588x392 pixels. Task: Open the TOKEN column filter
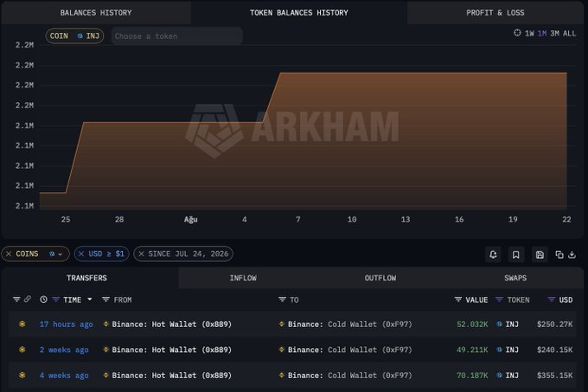[x=499, y=299]
